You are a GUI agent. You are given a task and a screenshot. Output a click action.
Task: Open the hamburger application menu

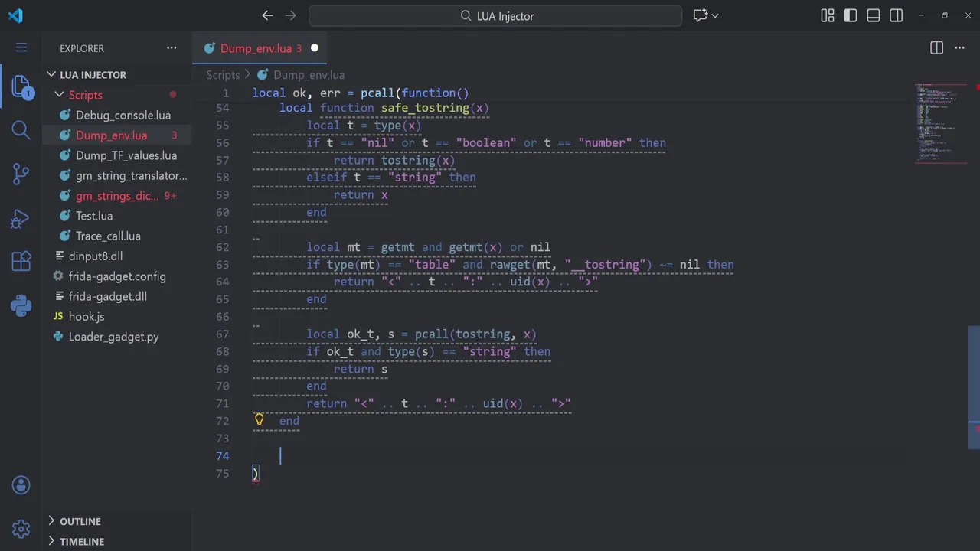pyautogui.click(x=21, y=47)
